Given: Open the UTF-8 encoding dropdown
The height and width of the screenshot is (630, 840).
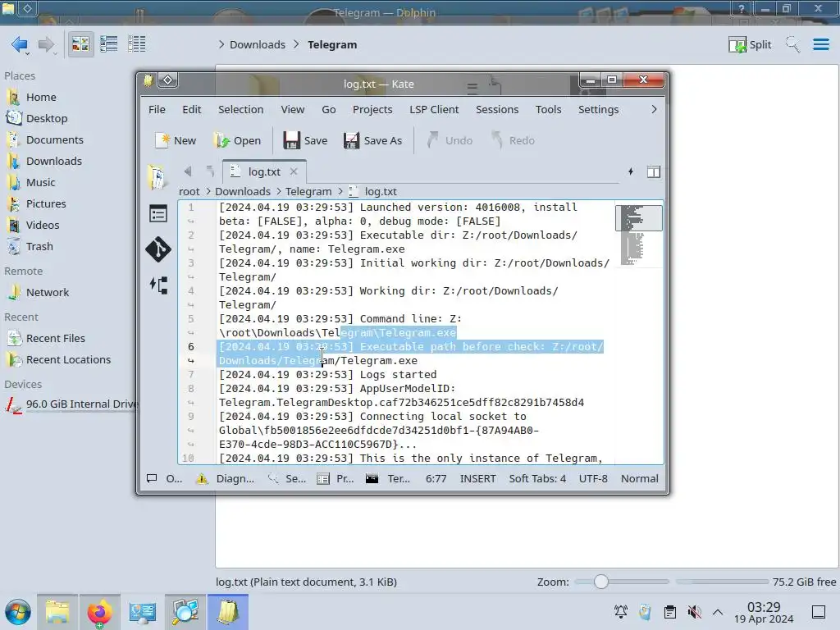Looking at the screenshot, I should [x=593, y=478].
